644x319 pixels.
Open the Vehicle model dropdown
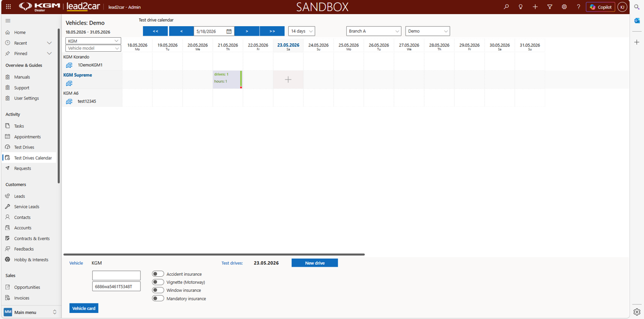[x=93, y=48]
